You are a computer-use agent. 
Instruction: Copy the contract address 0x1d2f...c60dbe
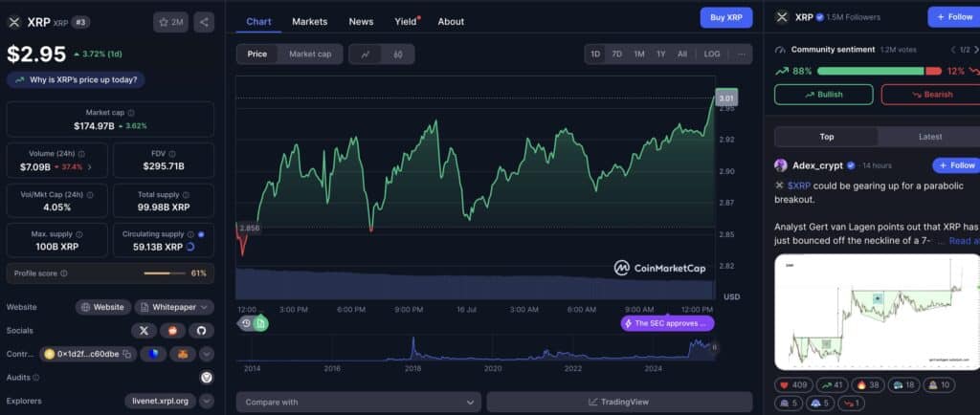point(127,355)
